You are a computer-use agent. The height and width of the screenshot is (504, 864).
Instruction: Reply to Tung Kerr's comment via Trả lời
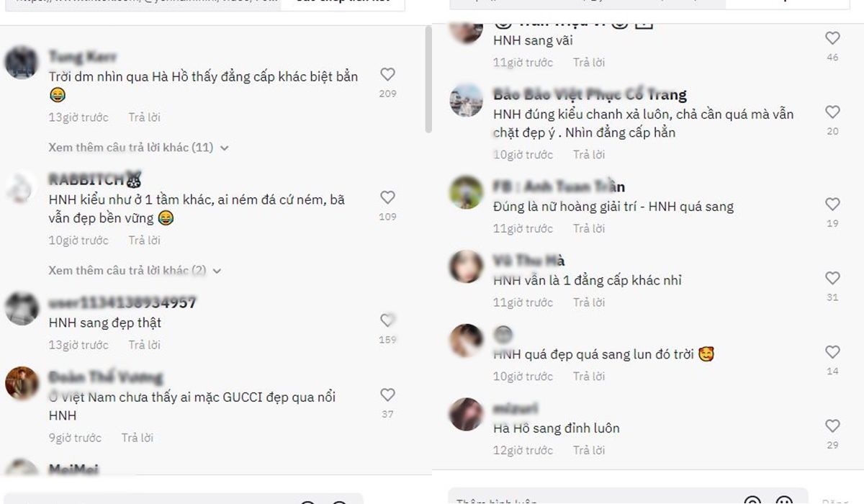point(145,117)
